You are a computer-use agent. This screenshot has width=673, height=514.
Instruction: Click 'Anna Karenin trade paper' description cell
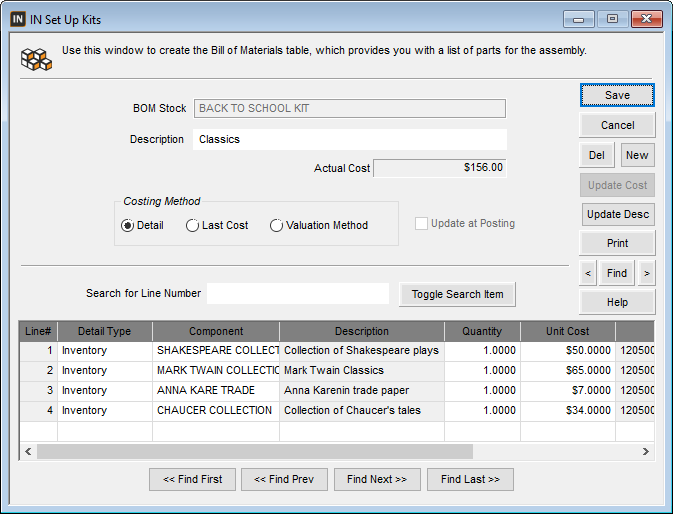tap(362, 390)
